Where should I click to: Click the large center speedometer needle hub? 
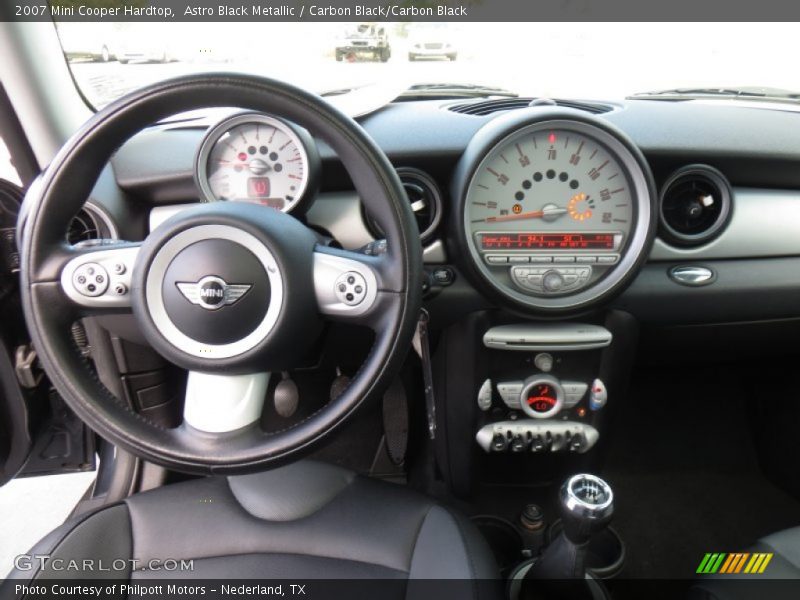(553, 211)
